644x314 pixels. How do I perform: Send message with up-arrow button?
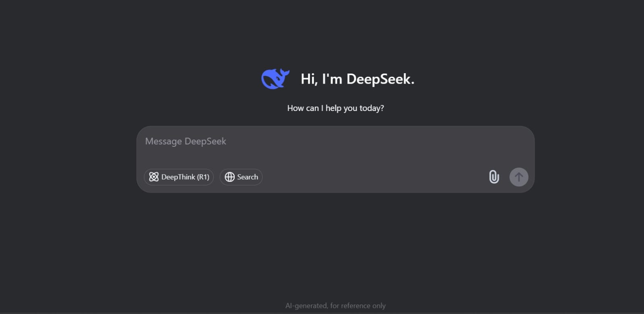[x=519, y=177]
